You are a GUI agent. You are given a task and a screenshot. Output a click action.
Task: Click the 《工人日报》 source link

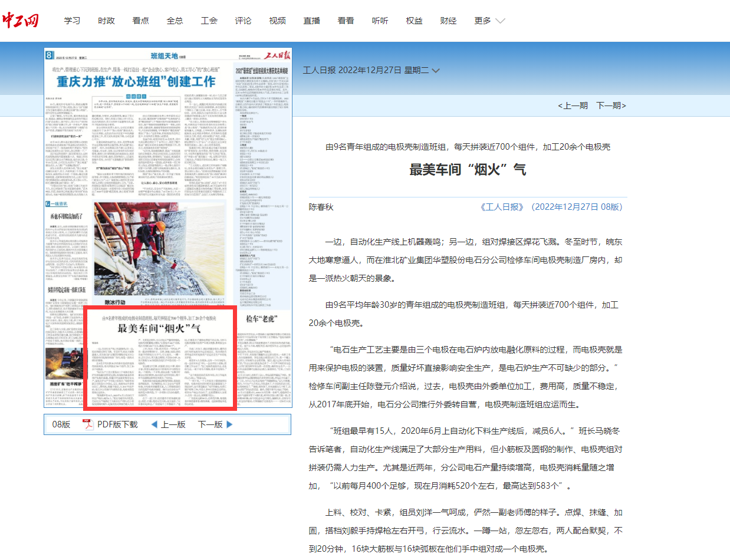coord(502,207)
